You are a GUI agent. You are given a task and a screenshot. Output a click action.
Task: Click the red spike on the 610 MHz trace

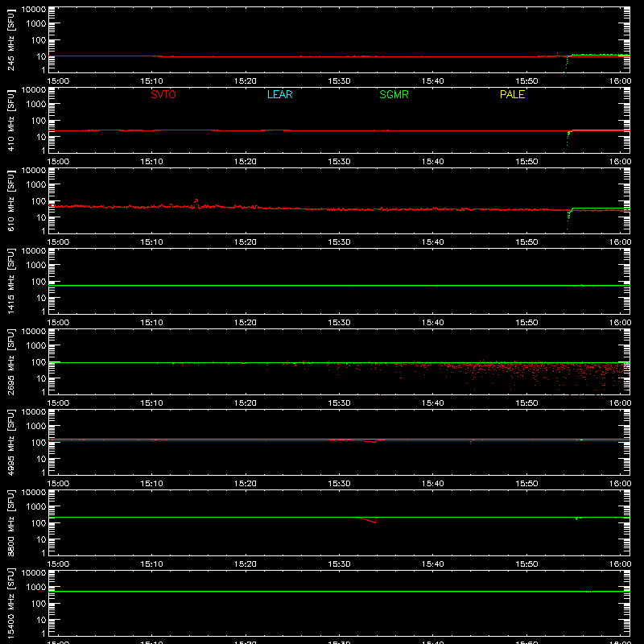(x=196, y=202)
